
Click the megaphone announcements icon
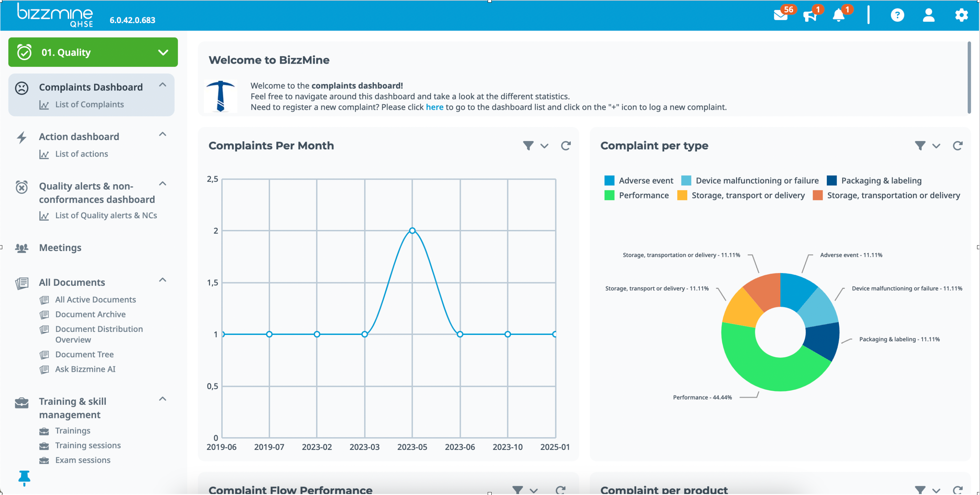coord(810,16)
